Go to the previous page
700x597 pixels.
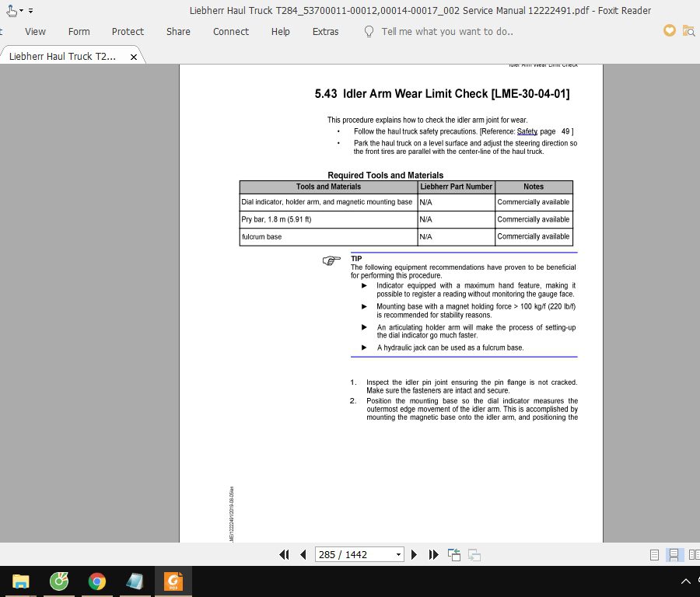[303, 554]
